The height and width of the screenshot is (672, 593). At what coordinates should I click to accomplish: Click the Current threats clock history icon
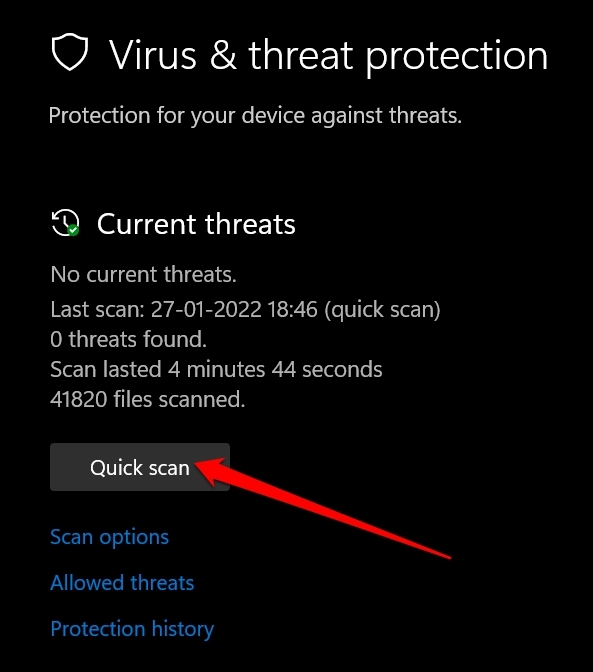click(65, 222)
